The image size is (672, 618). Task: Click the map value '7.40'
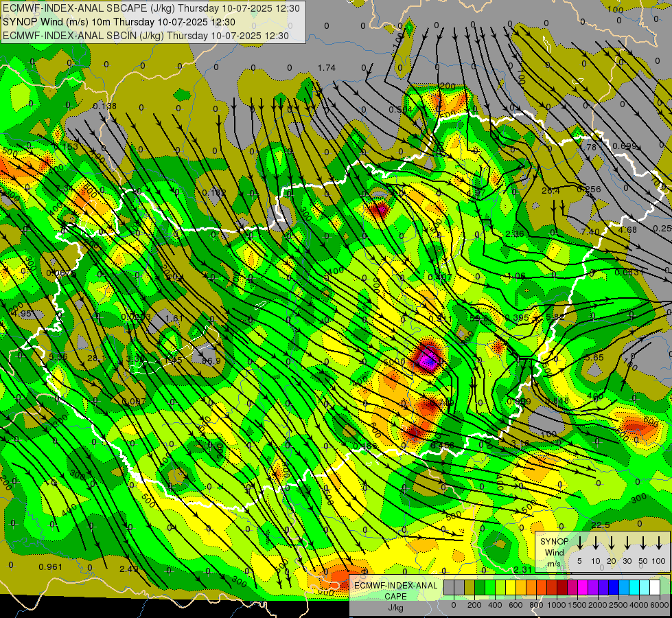point(590,231)
